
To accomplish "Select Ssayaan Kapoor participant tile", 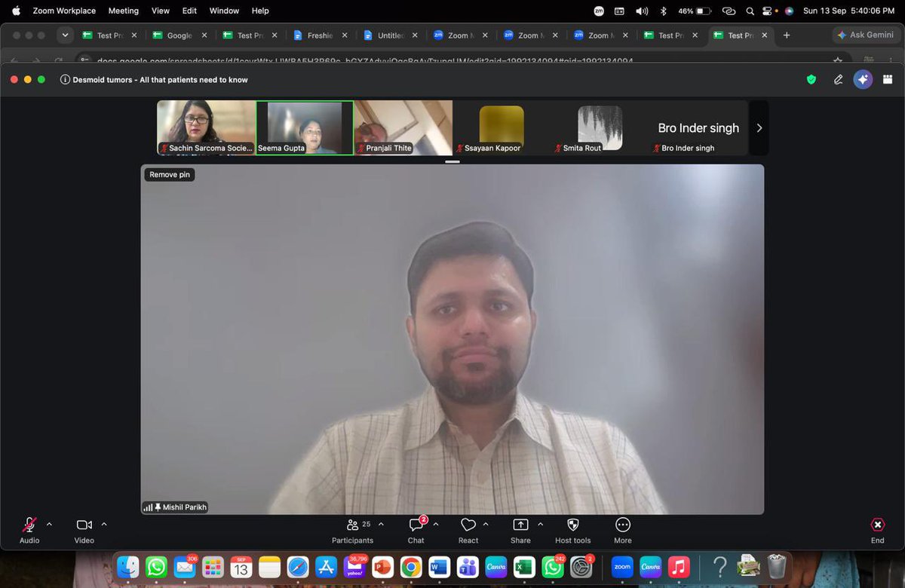I will coord(502,128).
